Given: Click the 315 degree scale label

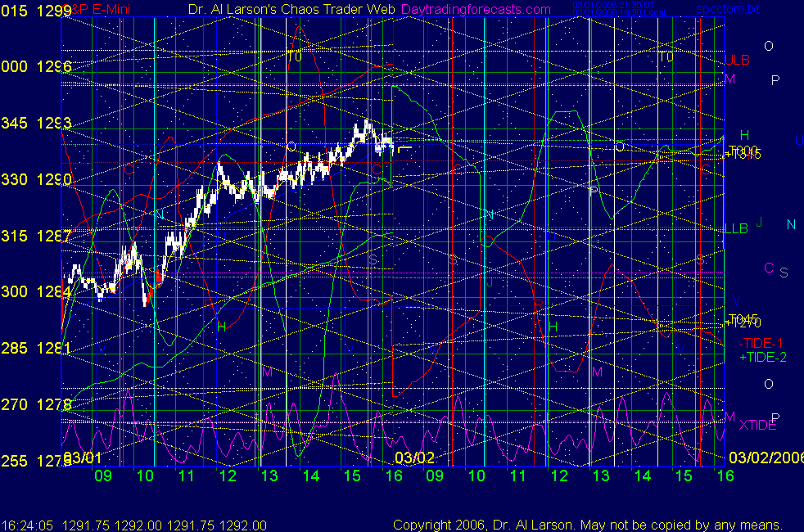Looking at the screenshot, I should 14,236.
